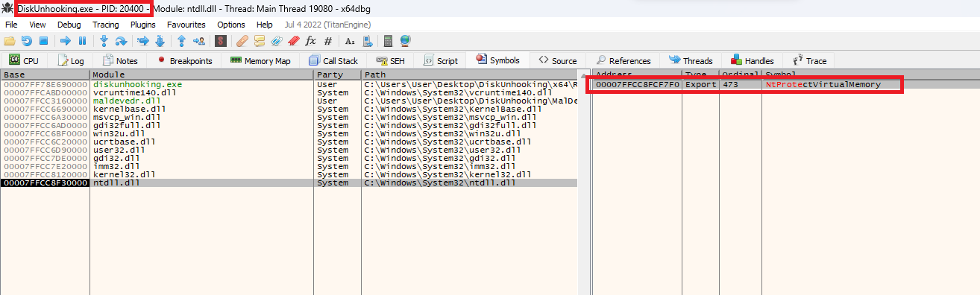Switch to the References tab
The width and height of the screenshot is (980, 295).
(x=624, y=60)
